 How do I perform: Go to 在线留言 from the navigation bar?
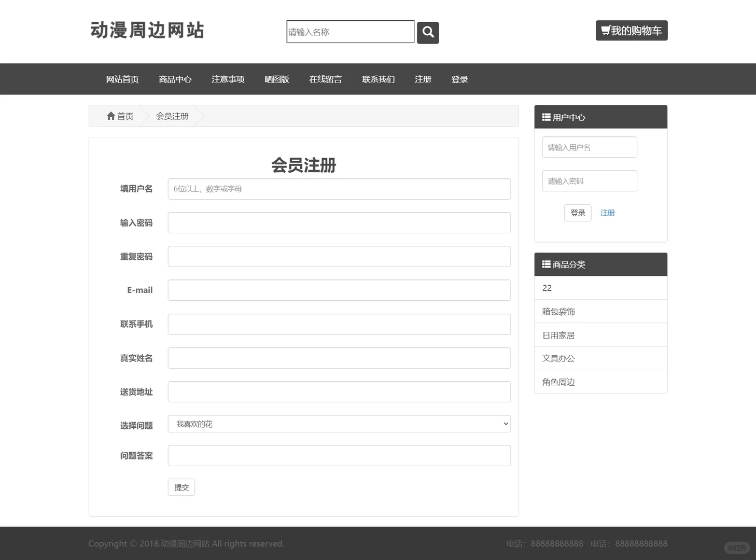[x=325, y=79]
